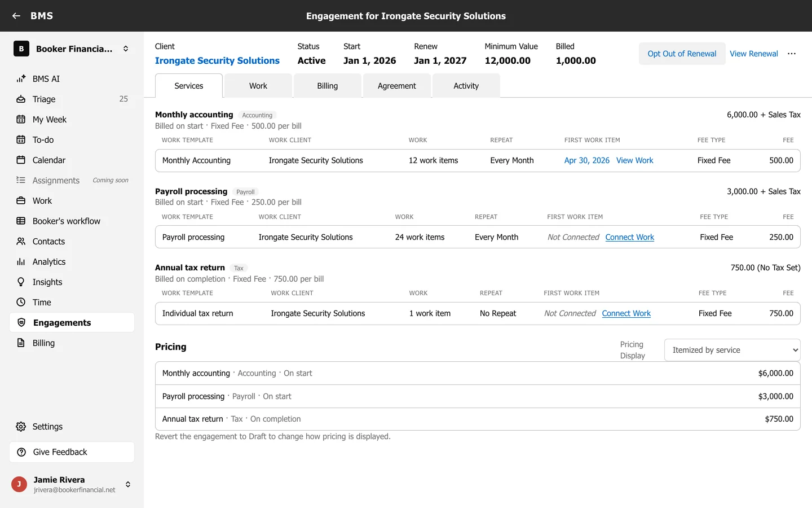
Task: Open the Insights lightbulb icon
Action: 21,282
